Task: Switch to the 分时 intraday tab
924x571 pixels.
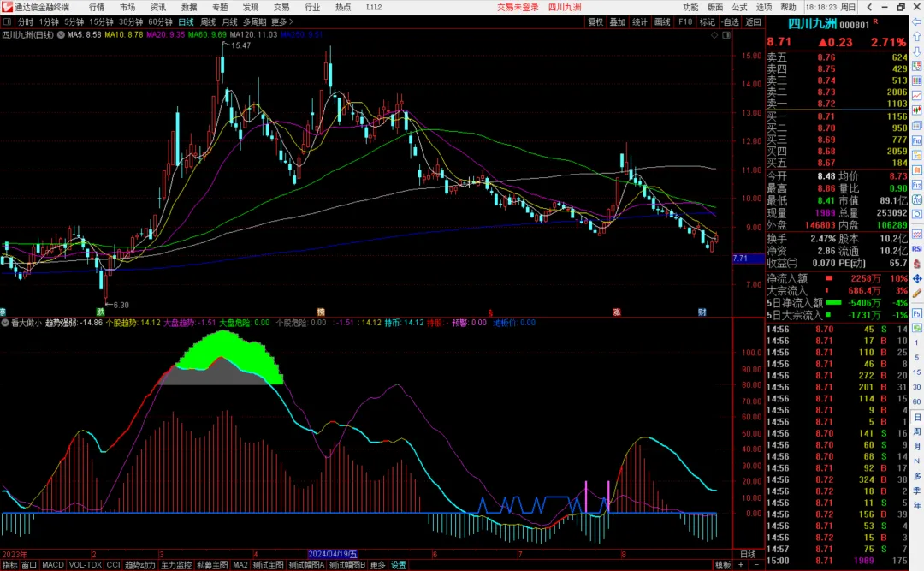Action: click(x=26, y=21)
